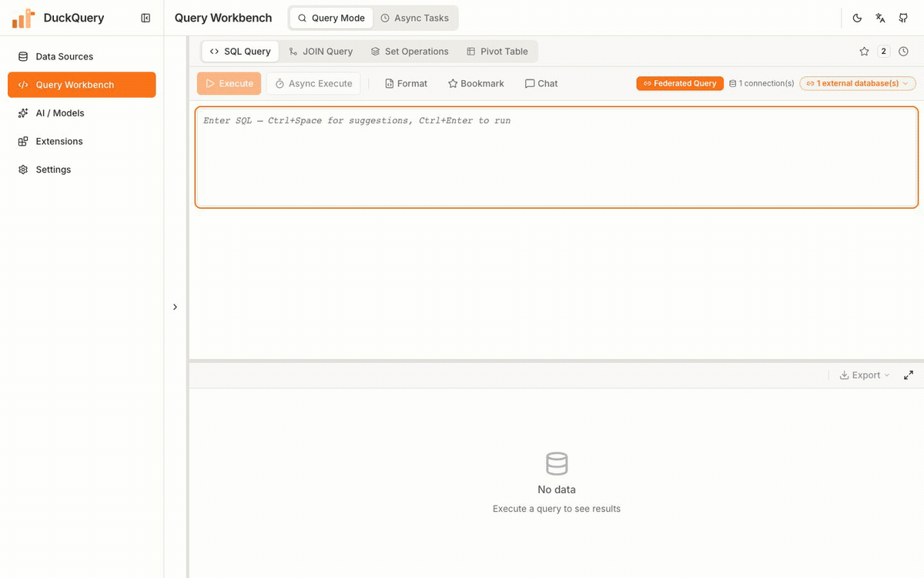924x578 pixels.
Task: Switch to Async Tasks tab
Action: point(415,18)
